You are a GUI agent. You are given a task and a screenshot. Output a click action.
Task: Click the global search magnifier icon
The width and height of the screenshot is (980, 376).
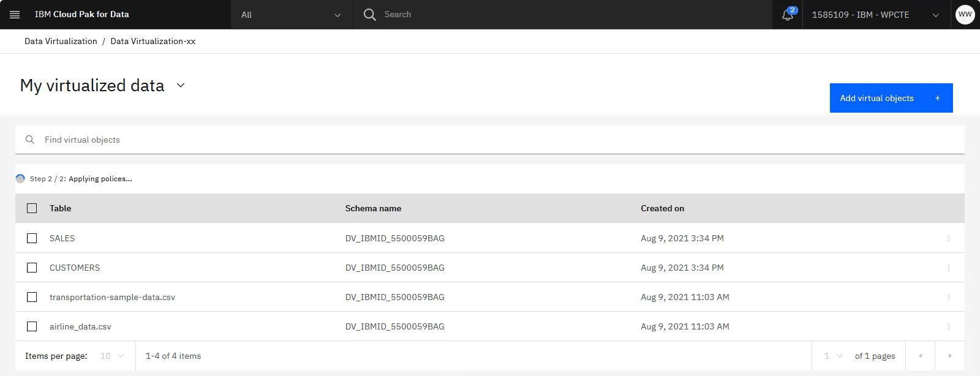(369, 15)
